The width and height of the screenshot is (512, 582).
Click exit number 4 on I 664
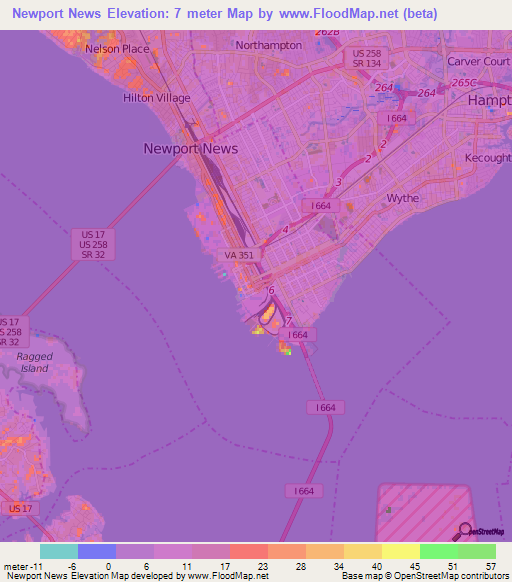(285, 230)
